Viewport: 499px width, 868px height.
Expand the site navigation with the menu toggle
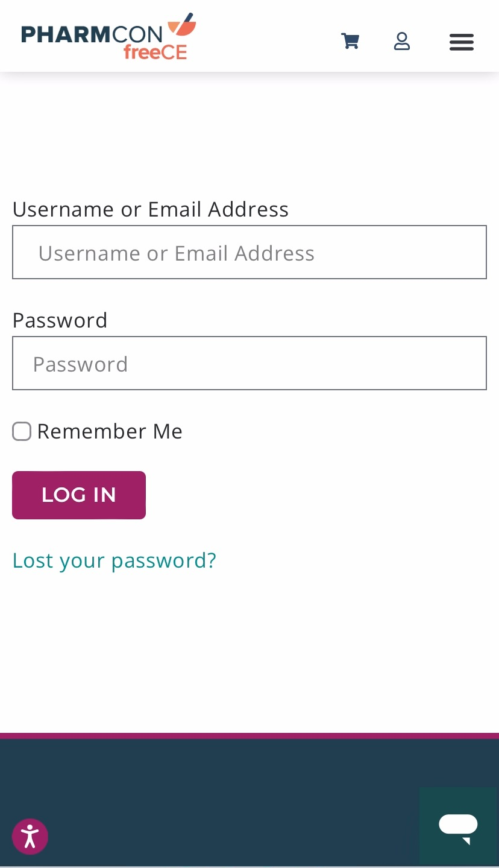pyautogui.click(x=461, y=42)
